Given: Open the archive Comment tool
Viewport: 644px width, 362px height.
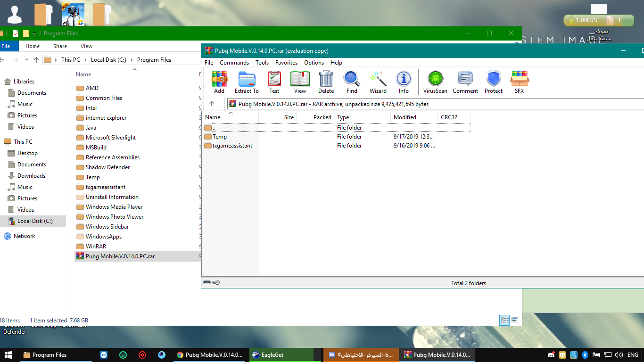Looking at the screenshot, I should (x=465, y=82).
